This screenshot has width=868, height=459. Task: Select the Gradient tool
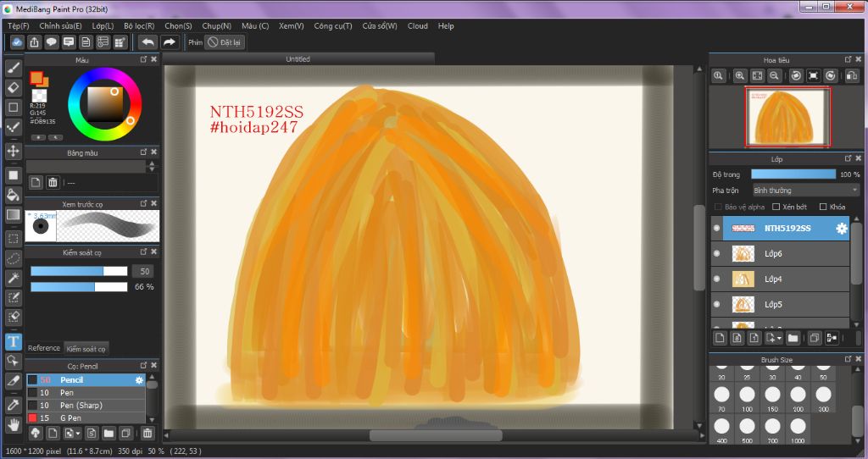click(x=14, y=214)
